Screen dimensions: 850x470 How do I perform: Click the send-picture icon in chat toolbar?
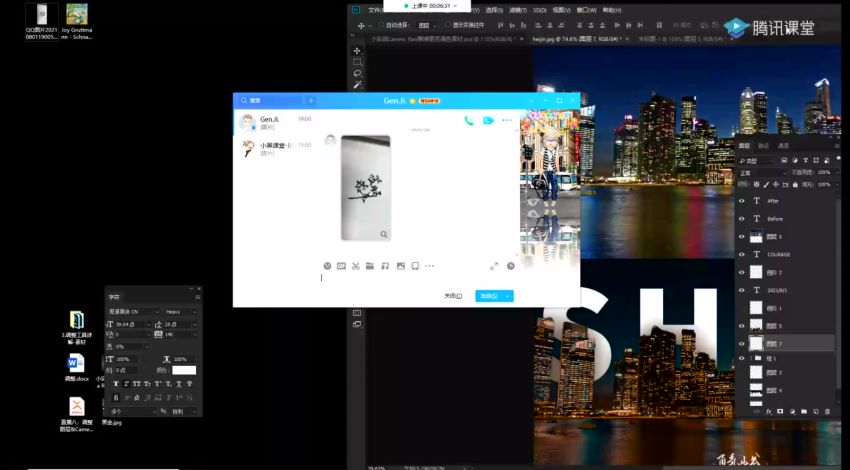(x=401, y=266)
